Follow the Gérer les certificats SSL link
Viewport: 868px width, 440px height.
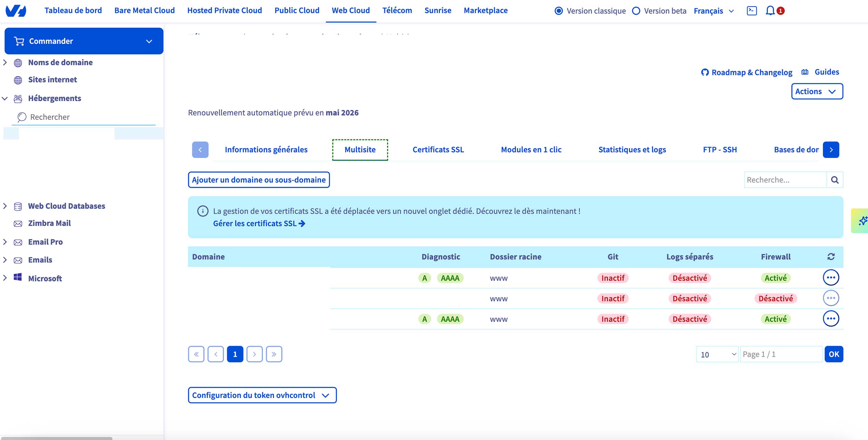(x=258, y=223)
